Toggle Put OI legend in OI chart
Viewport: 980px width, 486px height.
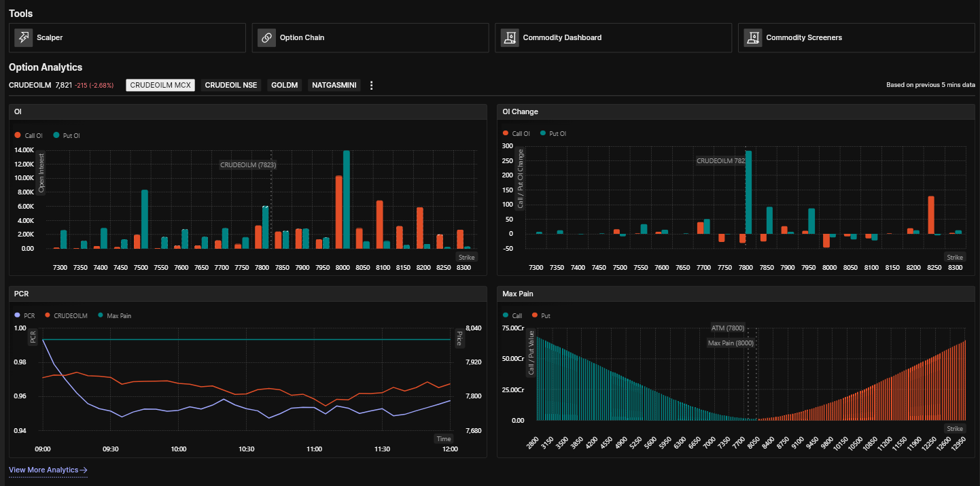67,136
